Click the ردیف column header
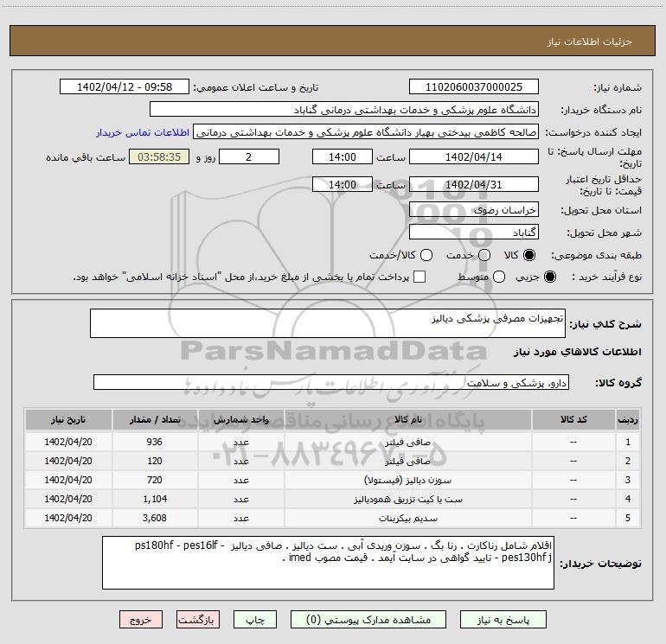 (x=628, y=420)
